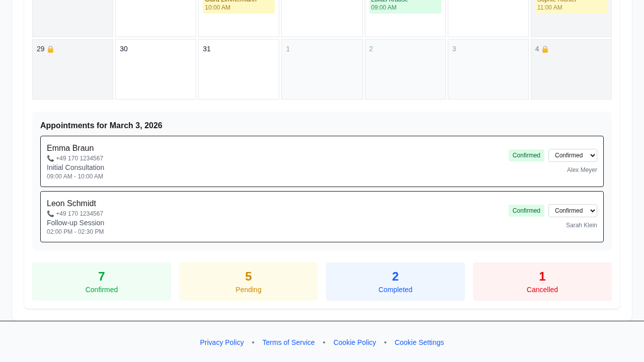Click the greyed-out day 2 cell

pyautogui.click(x=405, y=69)
